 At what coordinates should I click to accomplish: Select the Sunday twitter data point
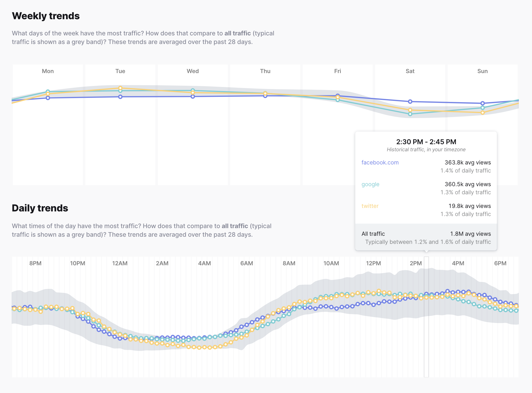point(482,113)
